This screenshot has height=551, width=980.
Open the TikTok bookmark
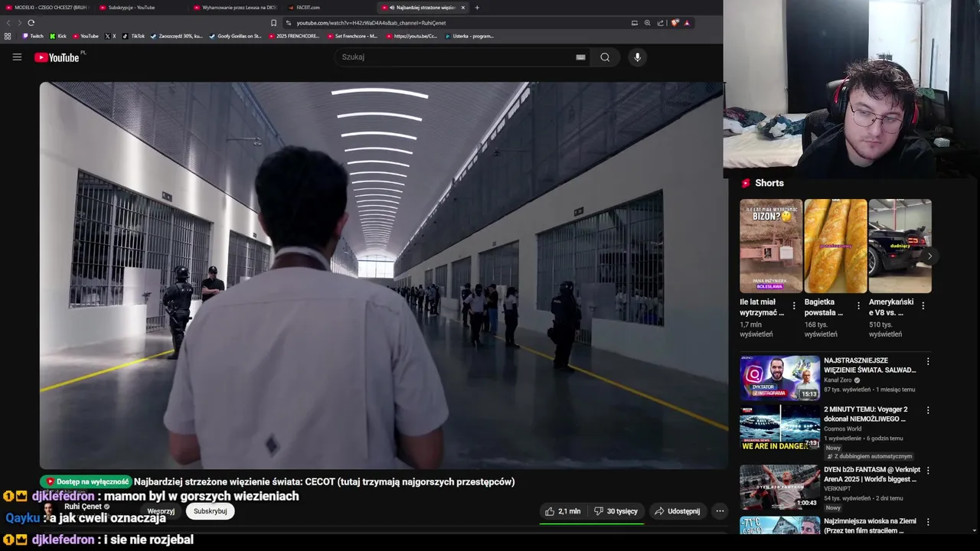[133, 36]
